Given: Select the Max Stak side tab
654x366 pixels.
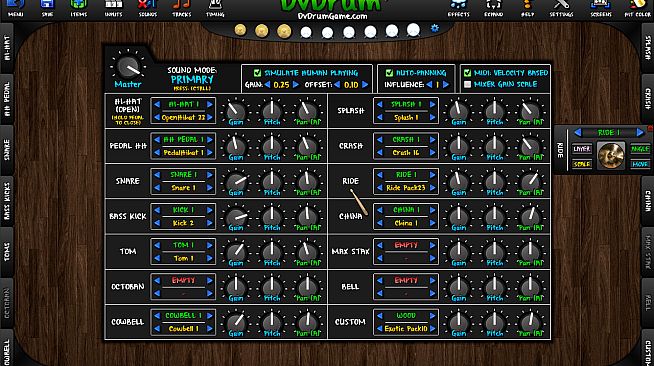Looking at the screenshot, I should pyautogui.click(x=648, y=252).
